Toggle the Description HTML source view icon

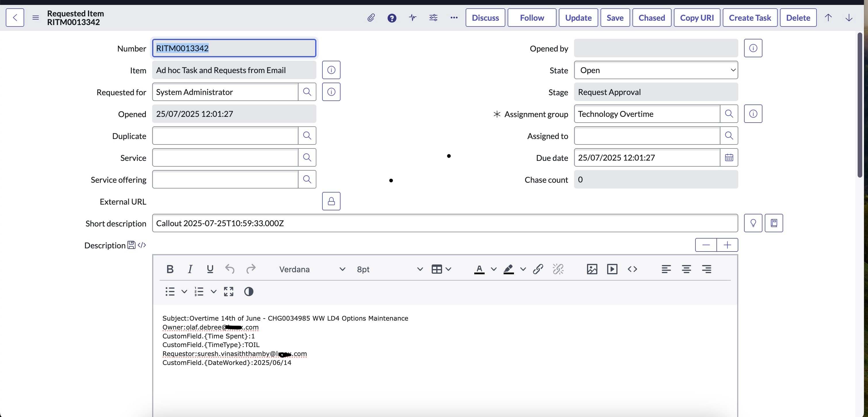point(142,245)
